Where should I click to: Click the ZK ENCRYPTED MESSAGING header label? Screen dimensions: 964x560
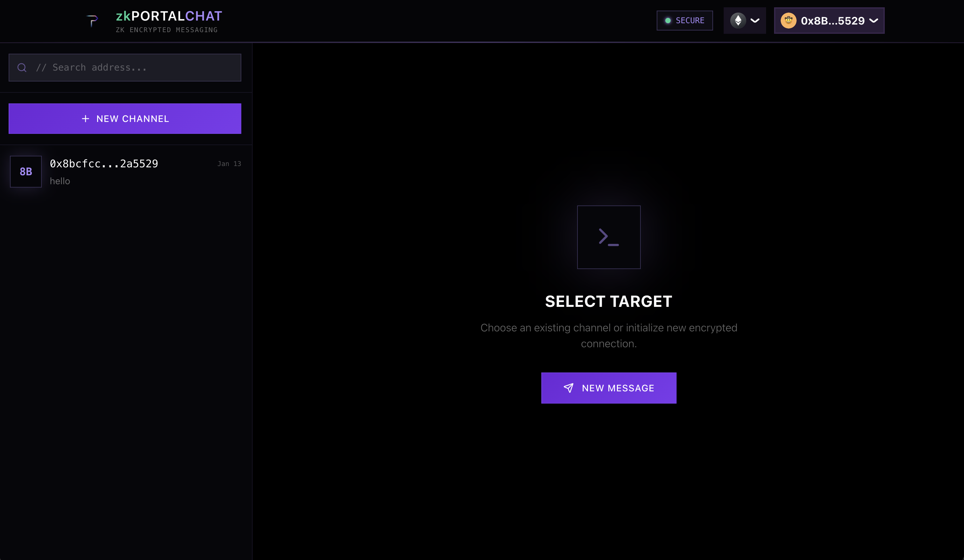pos(167,29)
